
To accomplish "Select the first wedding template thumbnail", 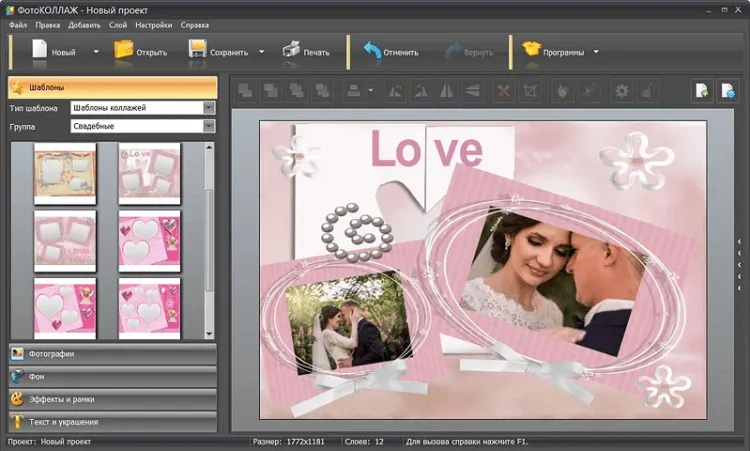I will 65,172.
